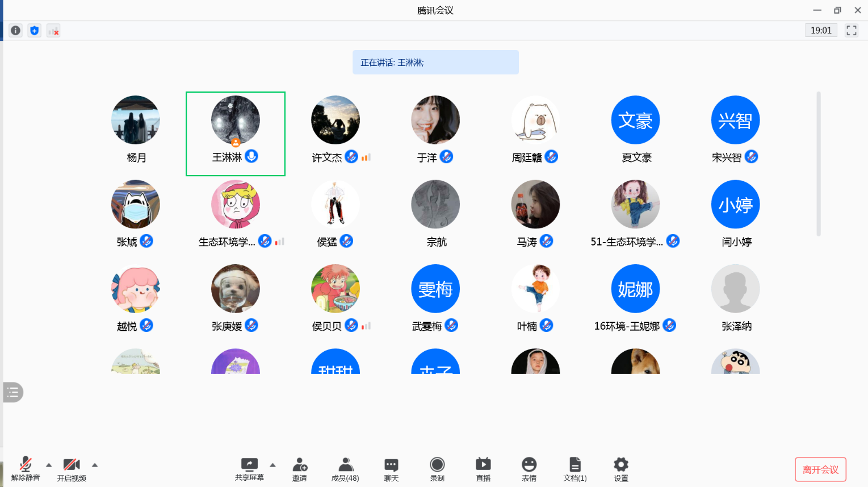
Task: Open Settings (设置) gear
Action: (x=621, y=469)
